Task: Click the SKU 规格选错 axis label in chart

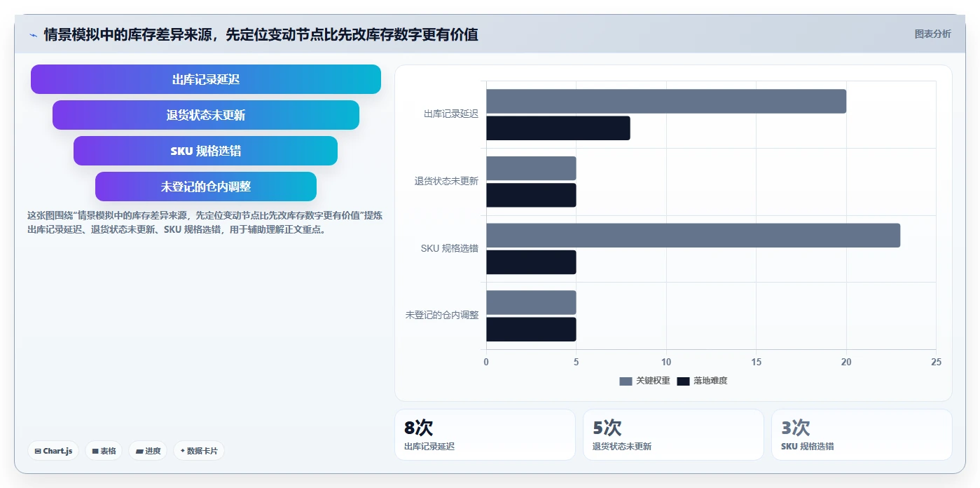Action: tap(450, 248)
